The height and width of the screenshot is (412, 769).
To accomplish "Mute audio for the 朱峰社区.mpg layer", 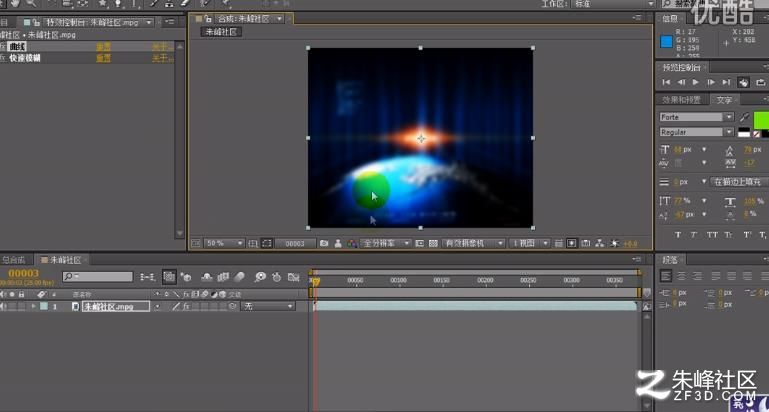I will (x=3, y=306).
